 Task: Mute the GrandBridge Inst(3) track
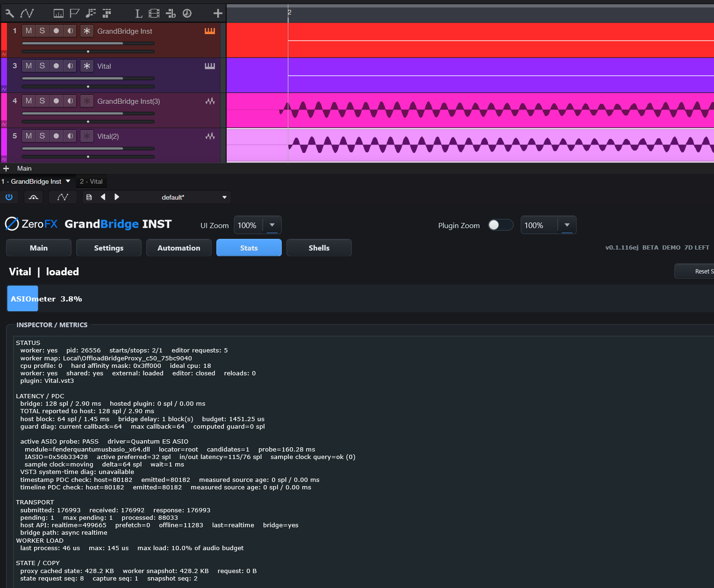pos(29,101)
